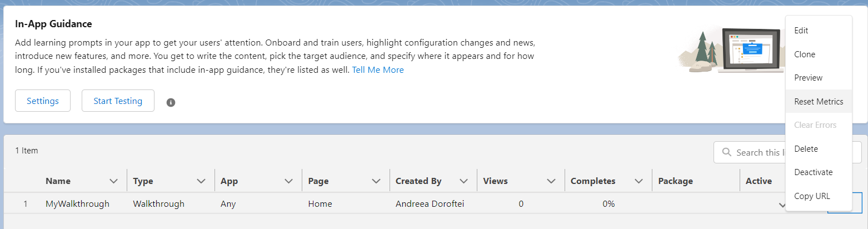Open the In-App Guidance Settings button

pos(43,101)
